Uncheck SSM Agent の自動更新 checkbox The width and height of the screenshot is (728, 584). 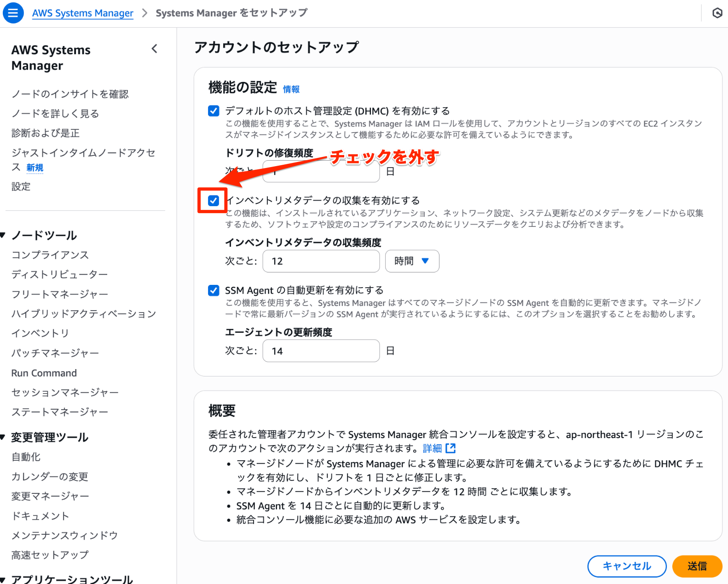pyautogui.click(x=214, y=290)
